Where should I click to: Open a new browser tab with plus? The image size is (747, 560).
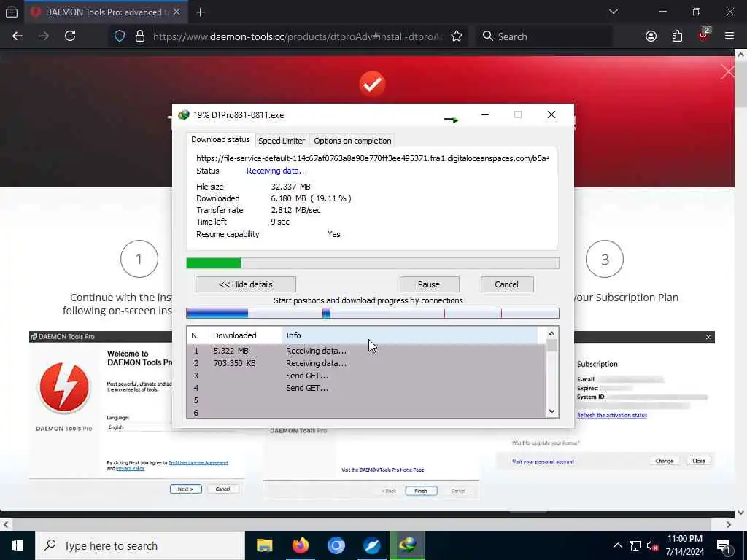pos(201,12)
